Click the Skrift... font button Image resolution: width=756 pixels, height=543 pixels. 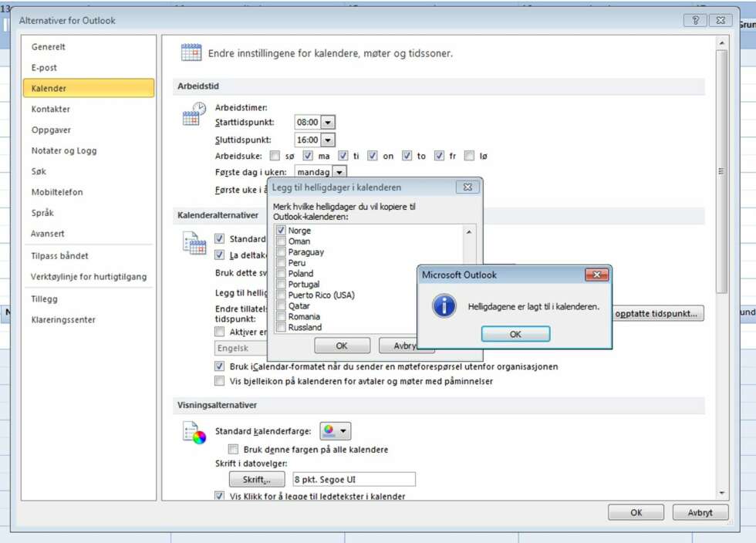pos(256,479)
